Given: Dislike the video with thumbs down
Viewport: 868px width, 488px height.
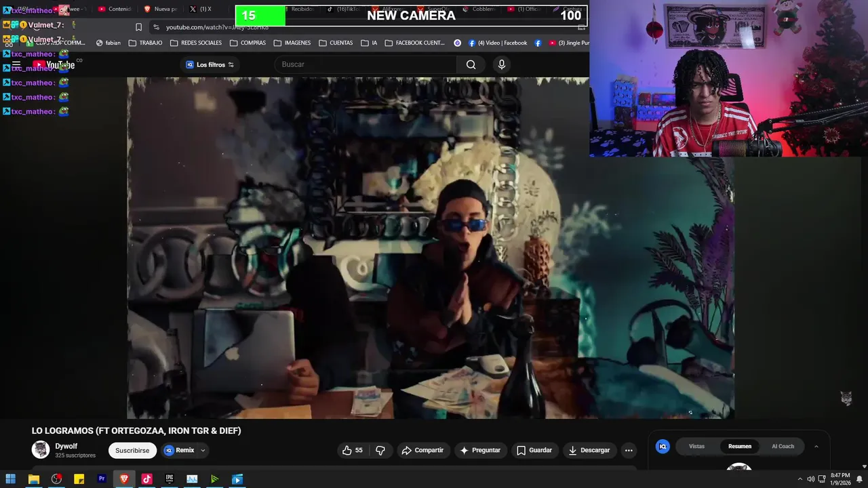Looking at the screenshot, I should click(x=380, y=450).
